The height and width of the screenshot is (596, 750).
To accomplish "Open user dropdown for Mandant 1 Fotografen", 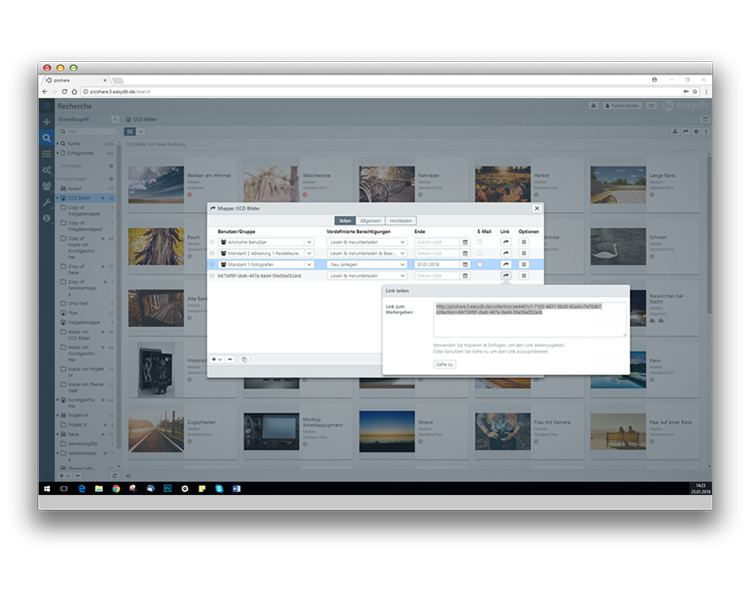I will 309,265.
